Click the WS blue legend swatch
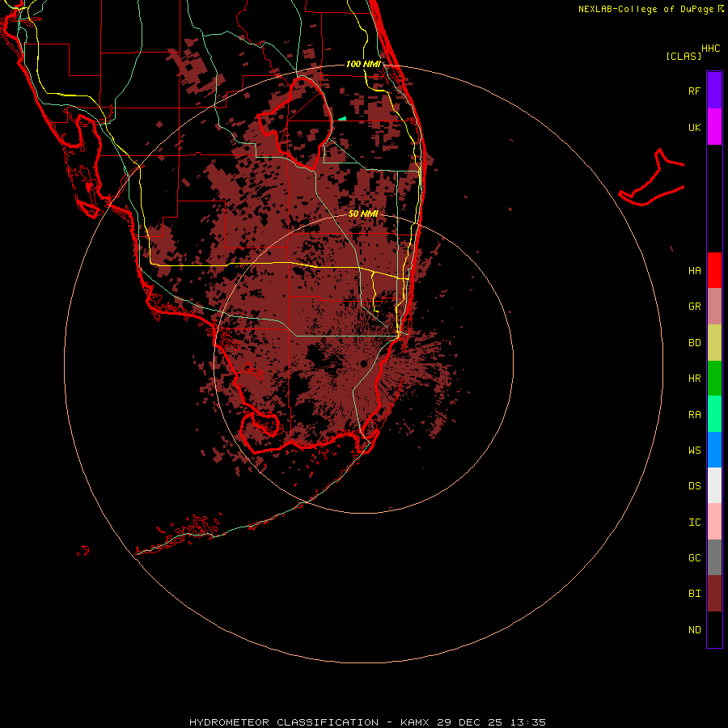This screenshot has height=728, width=728. (714, 450)
